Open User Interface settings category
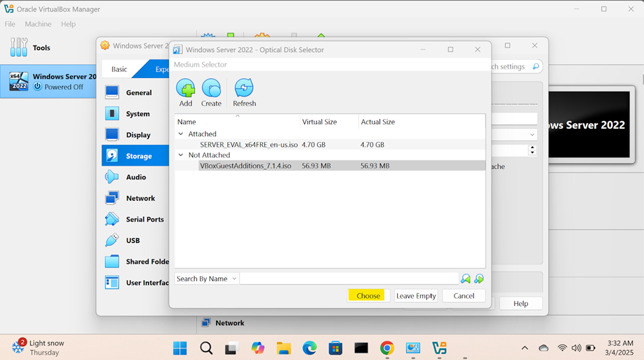 (135, 282)
